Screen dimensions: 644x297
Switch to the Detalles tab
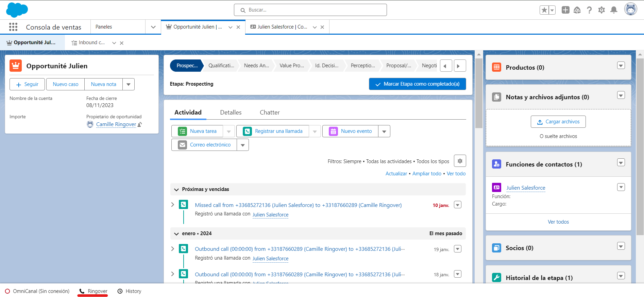(231, 112)
